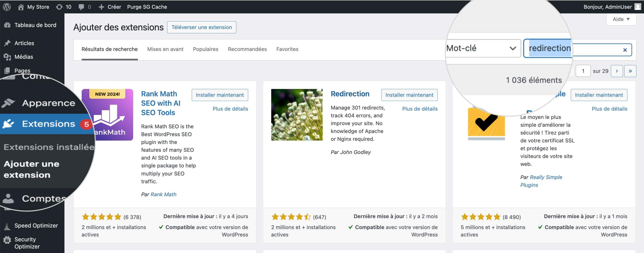Install Rank Math SEO with Installer maintenant

220,95
